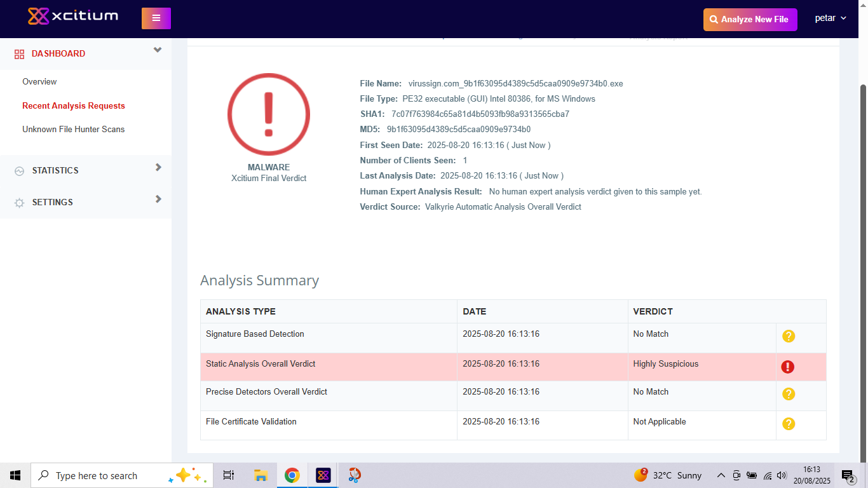Click the Statistics chart icon

pyautogui.click(x=19, y=171)
